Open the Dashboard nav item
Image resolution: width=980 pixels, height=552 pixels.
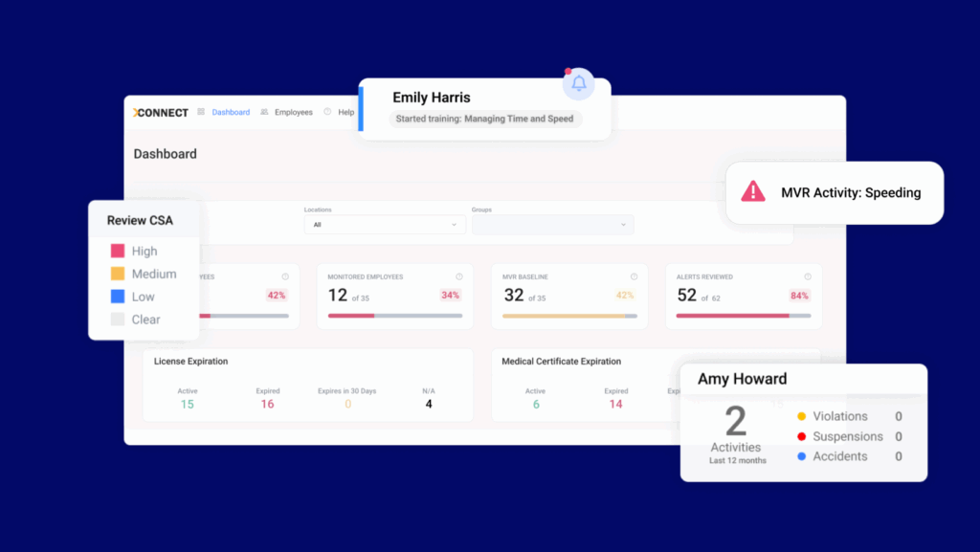pyautogui.click(x=231, y=112)
